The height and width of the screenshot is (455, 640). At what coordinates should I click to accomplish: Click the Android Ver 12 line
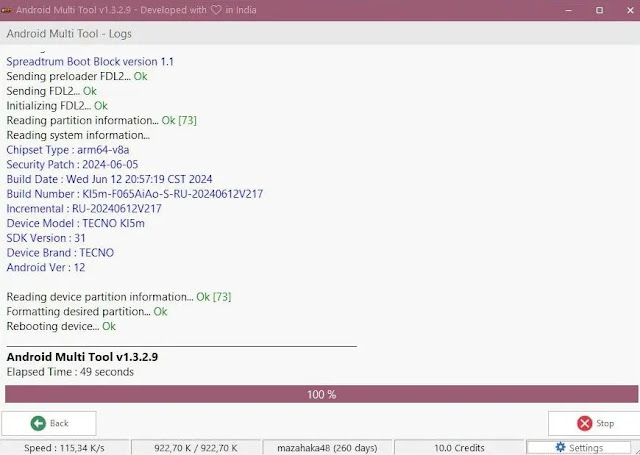46,267
